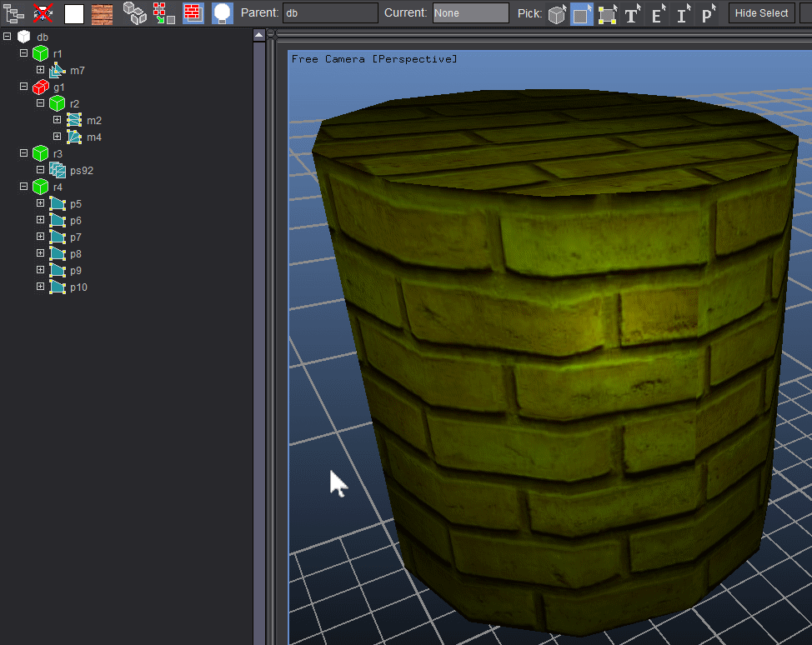Click the mesh icon for m2
The width and height of the screenshot is (812, 645).
point(74,120)
